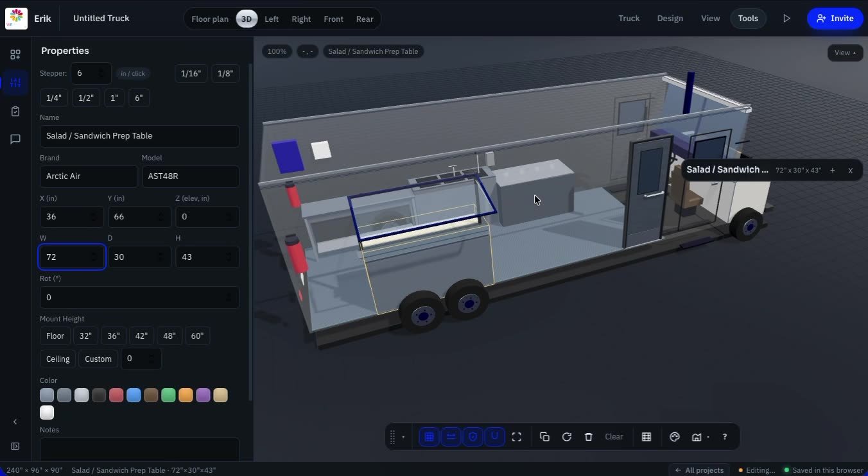868x476 pixels.
Task: Adjust the Rot degree spinner
Action: (x=229, y=297)
